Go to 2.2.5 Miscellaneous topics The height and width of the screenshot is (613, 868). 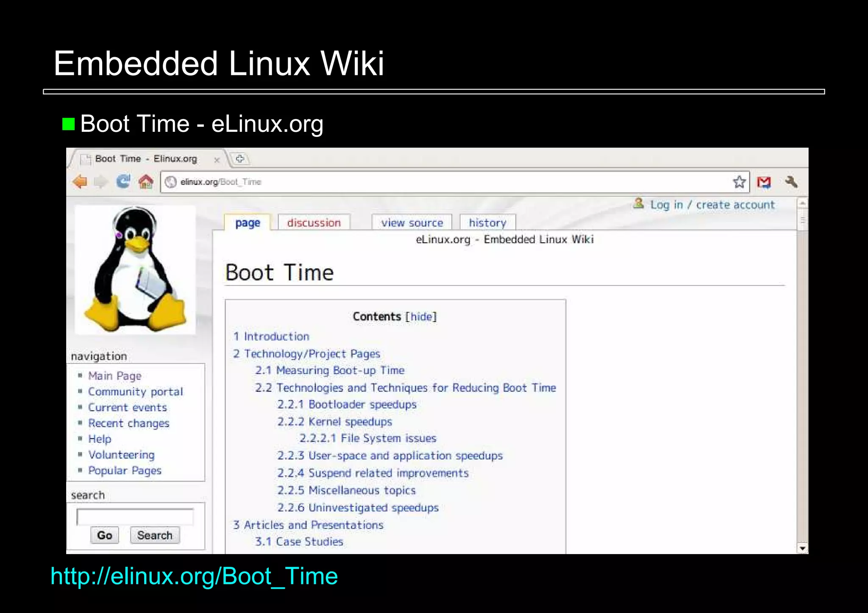pyautogui.click(x=346, y=491)
